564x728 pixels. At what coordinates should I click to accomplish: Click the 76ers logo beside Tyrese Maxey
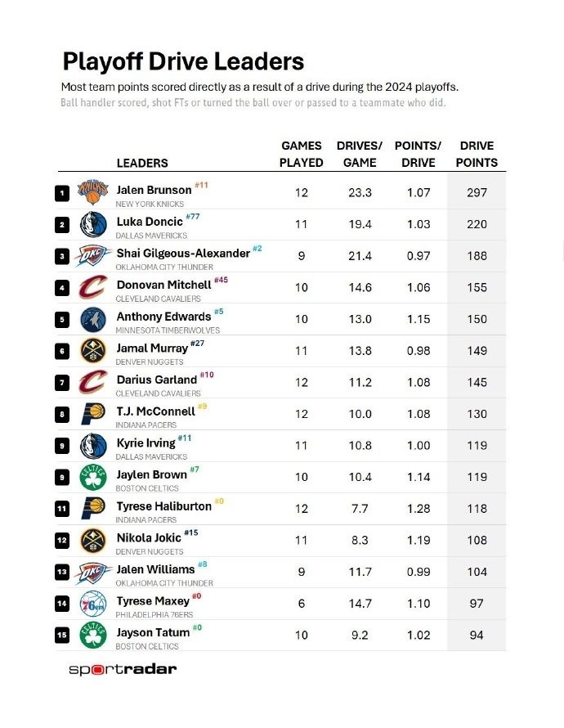[x=92, y=604]
